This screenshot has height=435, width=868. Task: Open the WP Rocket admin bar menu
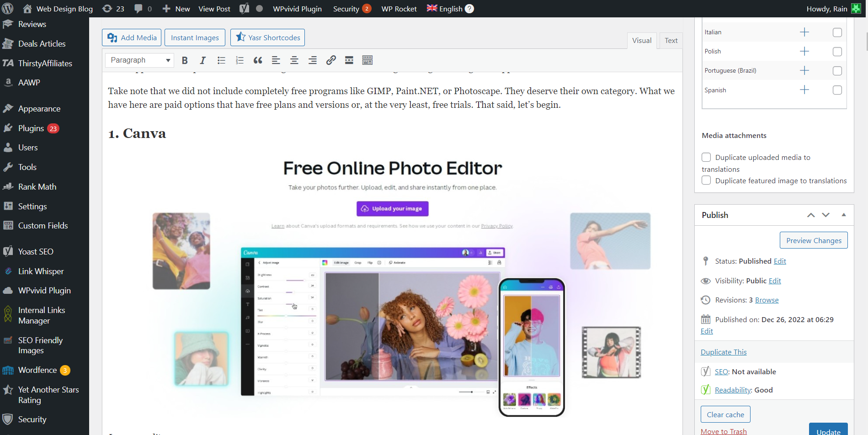[399, 9]
